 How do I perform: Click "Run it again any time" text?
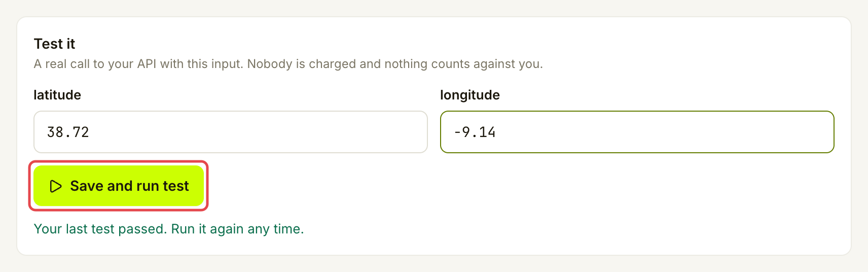pos(237,229)
